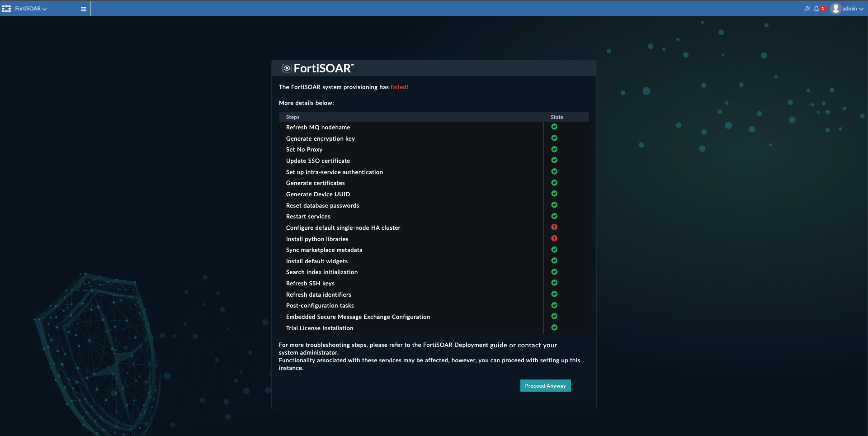Click the Steps column header

(292, 117)
